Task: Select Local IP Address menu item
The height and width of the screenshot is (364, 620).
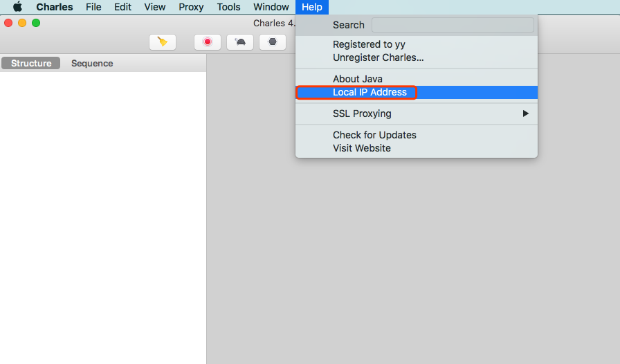Action: click(x=370, y=92)
